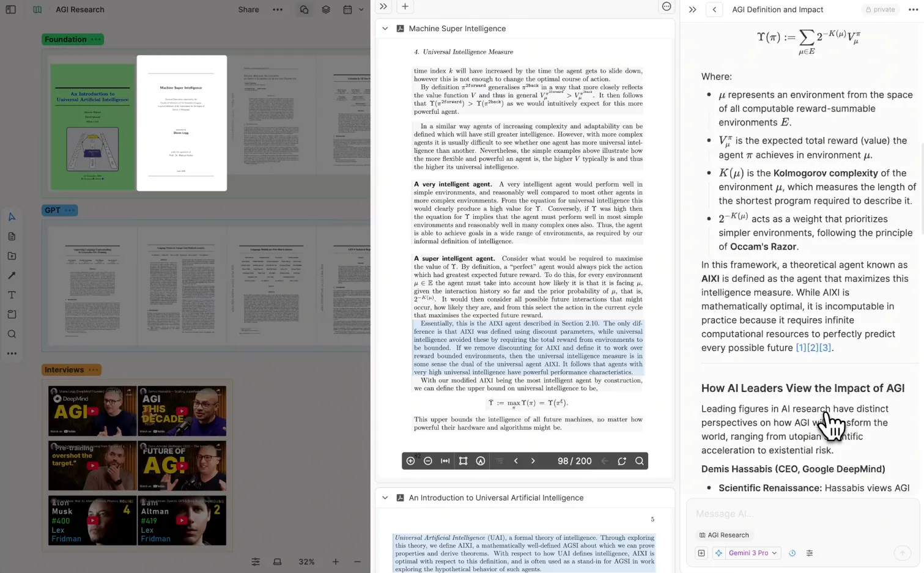Click the Message AI input field

click(x=802, y=514)
